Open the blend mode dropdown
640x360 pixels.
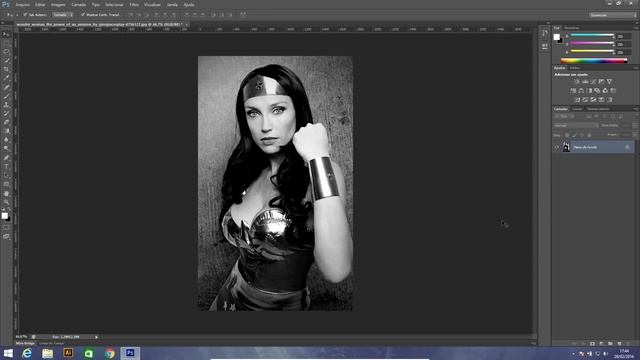576,126
